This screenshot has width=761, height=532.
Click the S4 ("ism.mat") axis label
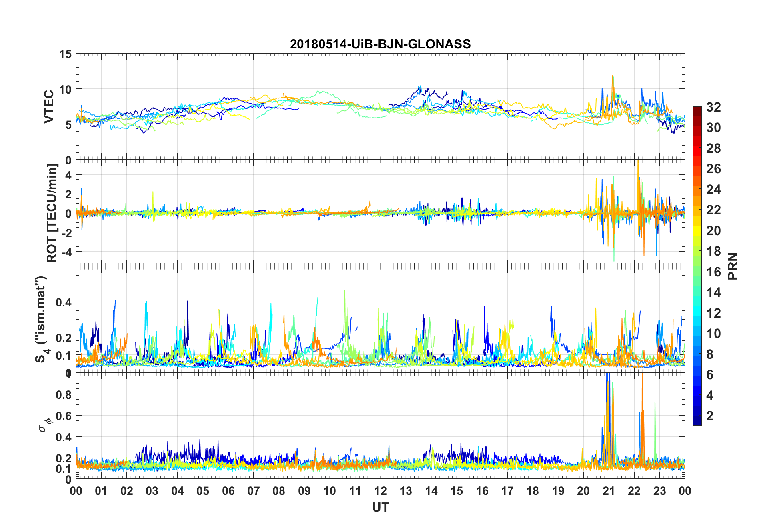(42, 319)
